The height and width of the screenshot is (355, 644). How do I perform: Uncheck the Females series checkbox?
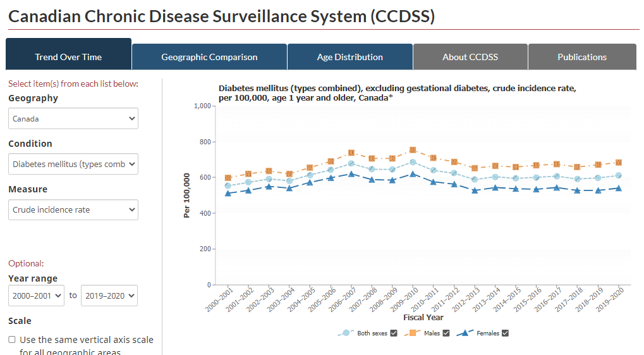[506, 333]
